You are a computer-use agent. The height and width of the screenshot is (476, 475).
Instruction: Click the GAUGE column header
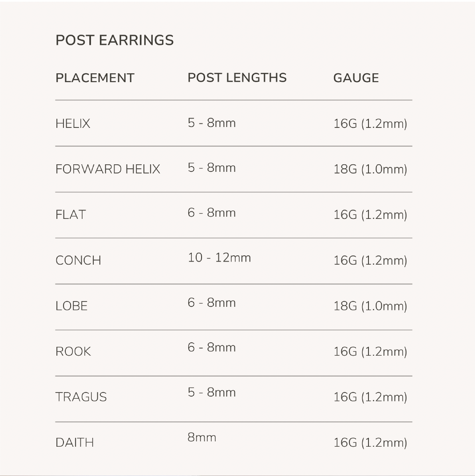(x=356, y=78)
